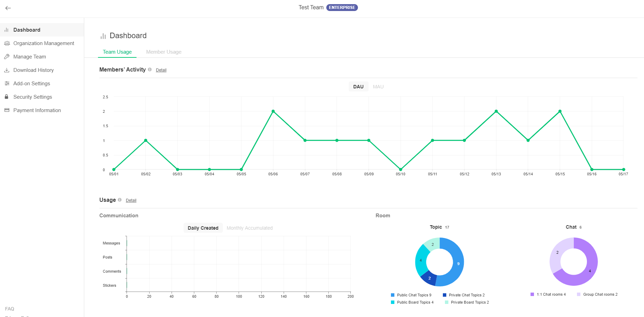Click the Private Board Topics legend swatch
This screenshot has width=644, height=317.
click(x=447, y=302)
